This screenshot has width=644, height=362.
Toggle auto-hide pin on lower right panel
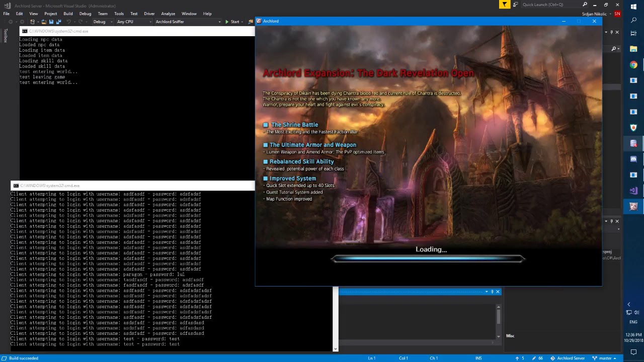(x=612, y=221)
